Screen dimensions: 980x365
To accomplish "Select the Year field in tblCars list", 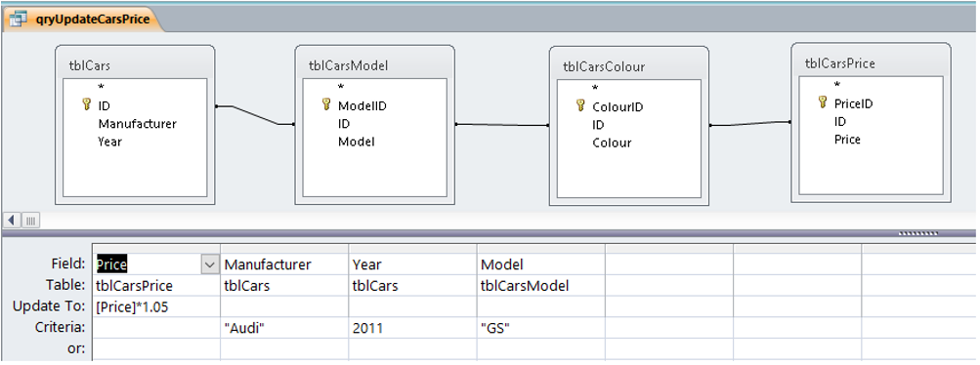I will coord(109,142).
